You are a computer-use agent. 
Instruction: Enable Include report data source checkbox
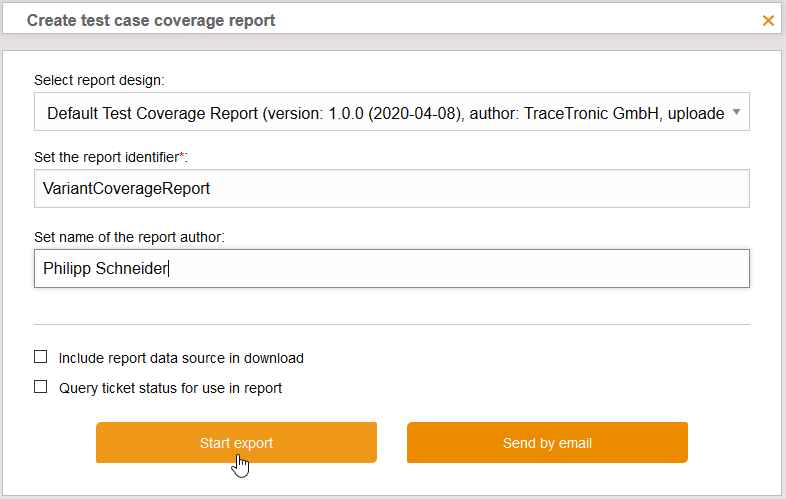(x=41, y=357)
